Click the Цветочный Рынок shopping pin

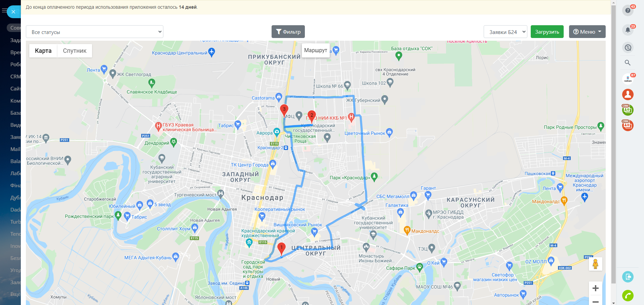(x=390, y=132)
